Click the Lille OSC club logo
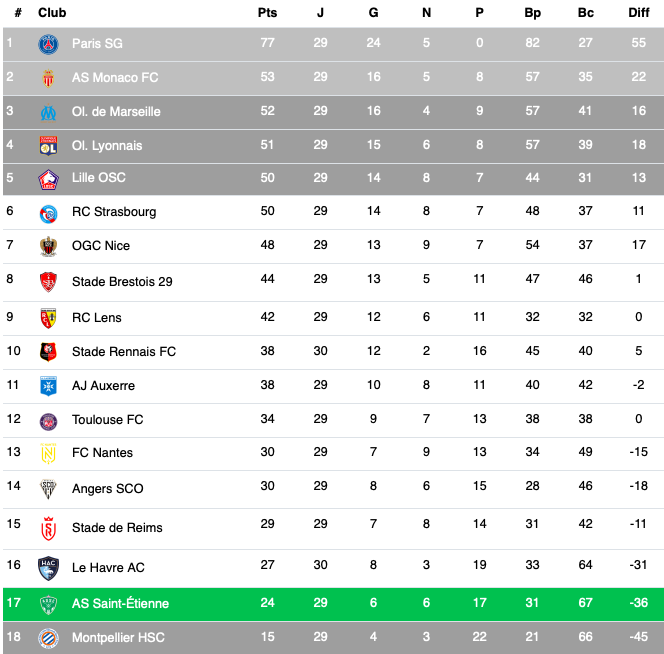 click(48, 178)
